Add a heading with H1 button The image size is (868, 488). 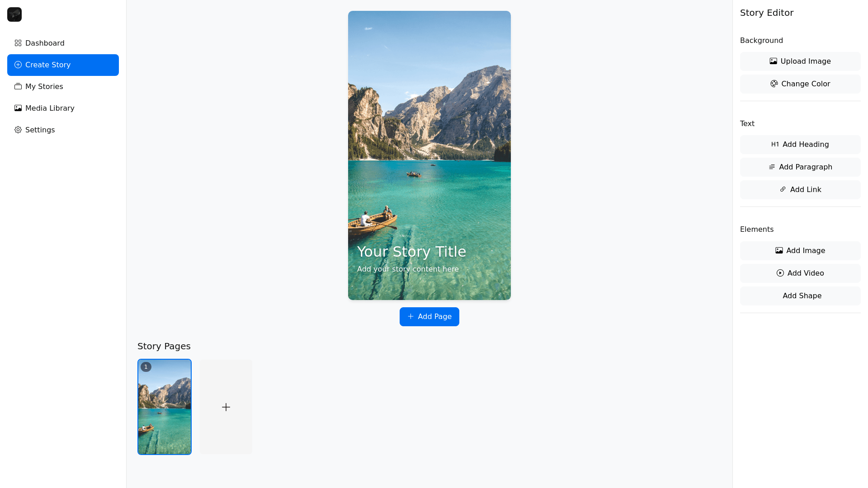click(800, 145)
